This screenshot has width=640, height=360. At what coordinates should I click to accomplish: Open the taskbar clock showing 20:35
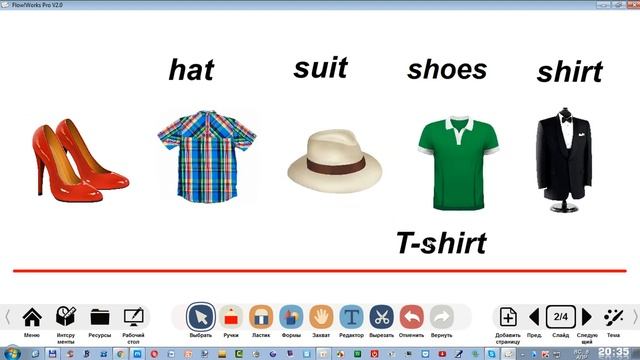(x=614, y=353)
